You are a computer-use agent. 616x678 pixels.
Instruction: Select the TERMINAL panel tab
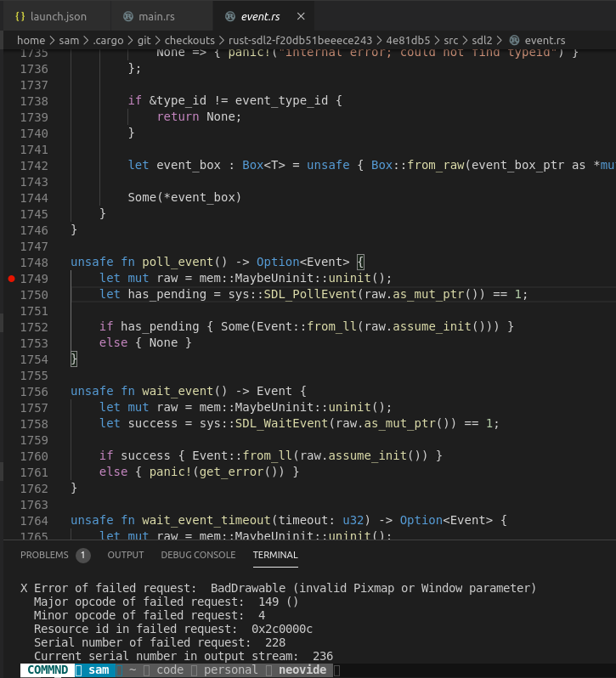pos(275,555)
